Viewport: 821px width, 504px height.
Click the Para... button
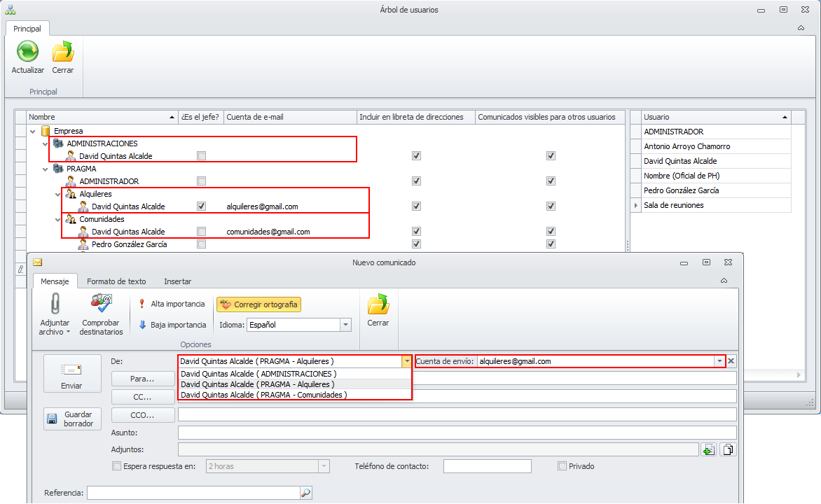point(143,379)
